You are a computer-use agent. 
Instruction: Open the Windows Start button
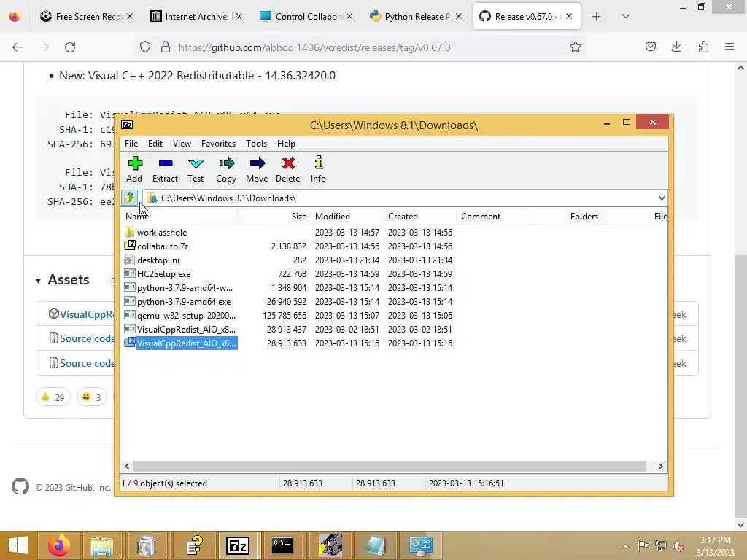coord(18,545)
